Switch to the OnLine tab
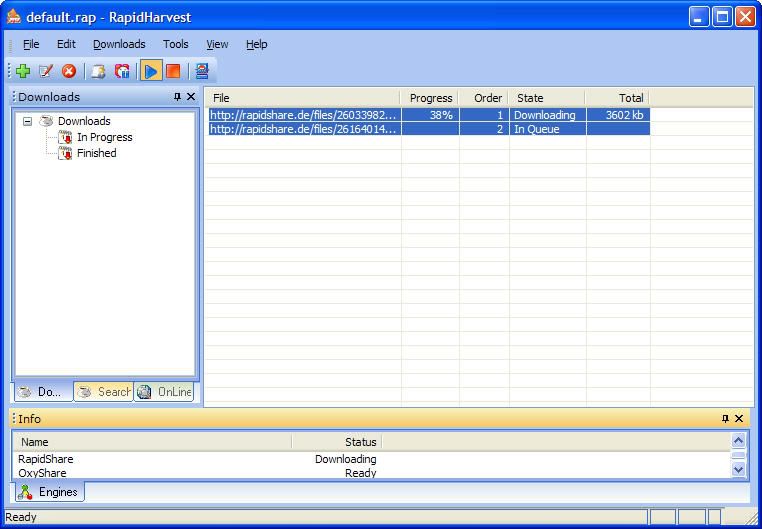This screenshot has height=529, width=762. pos(165,392)
